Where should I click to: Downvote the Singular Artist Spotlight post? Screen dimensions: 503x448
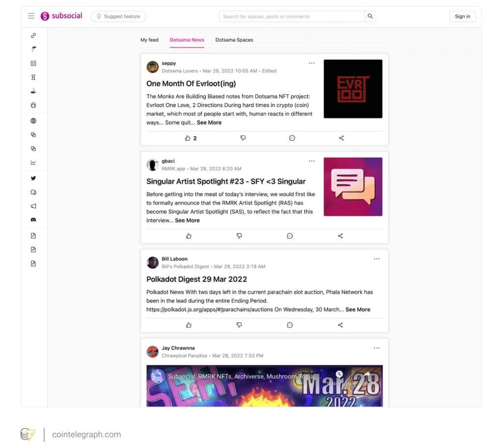(239, 236)
